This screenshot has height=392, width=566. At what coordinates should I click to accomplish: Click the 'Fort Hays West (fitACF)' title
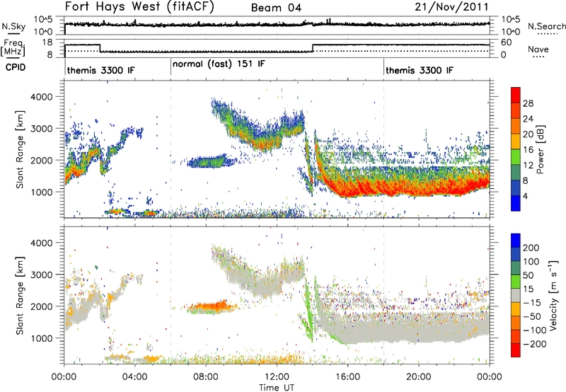coord(139,6)
